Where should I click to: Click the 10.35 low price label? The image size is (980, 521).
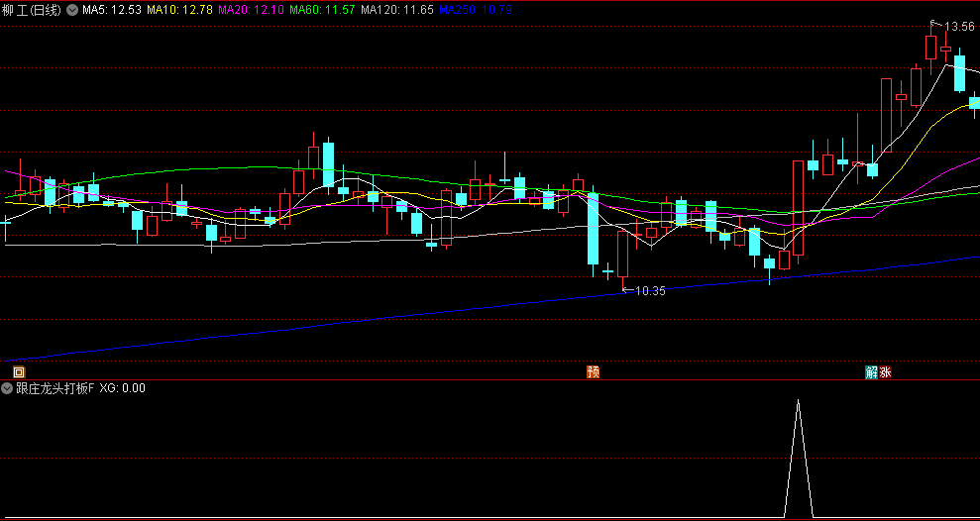coord(650,290)
